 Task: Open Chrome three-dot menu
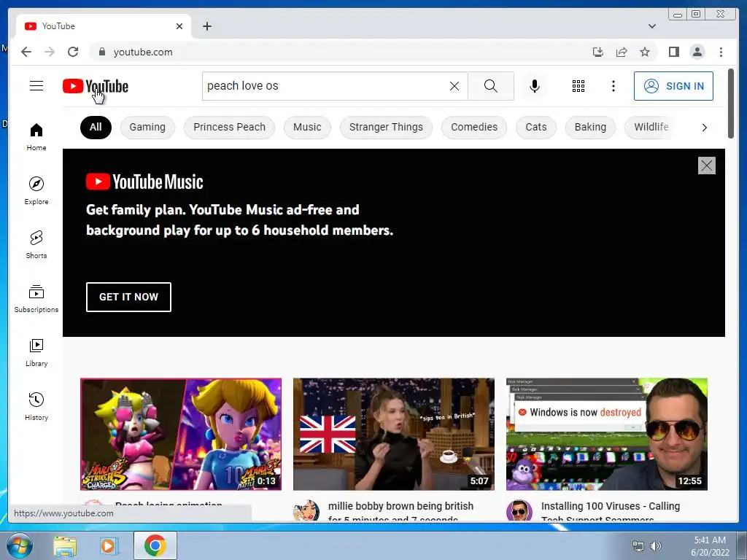click(x=721, y=52)
